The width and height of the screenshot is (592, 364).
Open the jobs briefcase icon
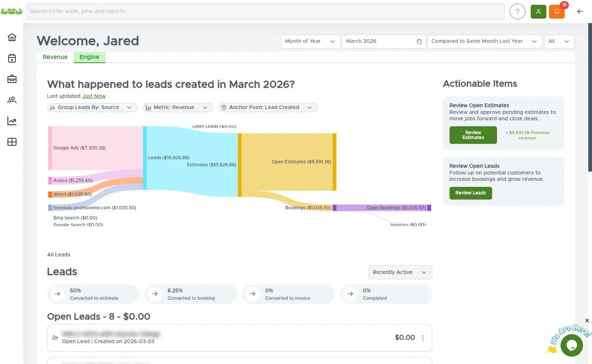12,79
